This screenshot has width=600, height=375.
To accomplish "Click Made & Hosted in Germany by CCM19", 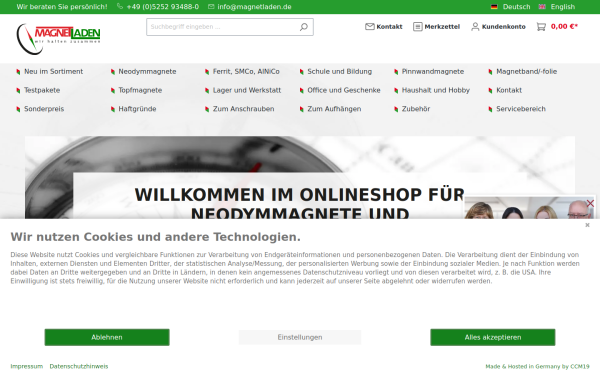I will [537, 366].
